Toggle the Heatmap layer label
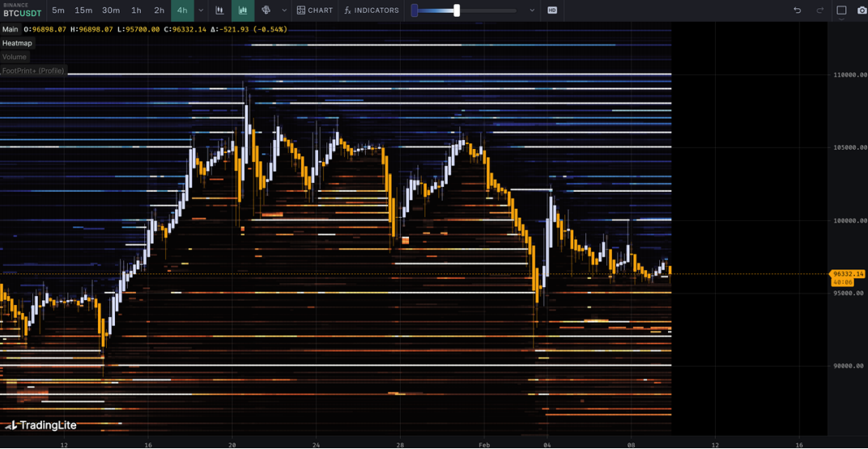The height and width of the screenshot is (449, 868). (x=17, y=43)
